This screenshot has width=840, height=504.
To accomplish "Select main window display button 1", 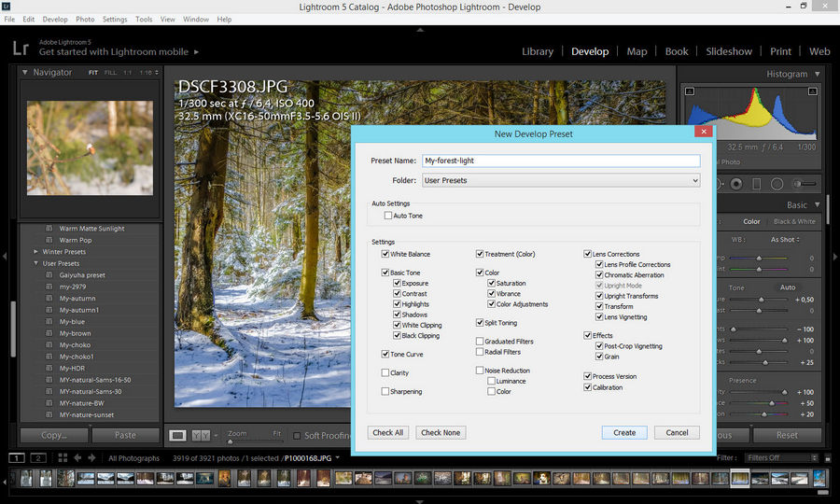I will tap(17, 458).
